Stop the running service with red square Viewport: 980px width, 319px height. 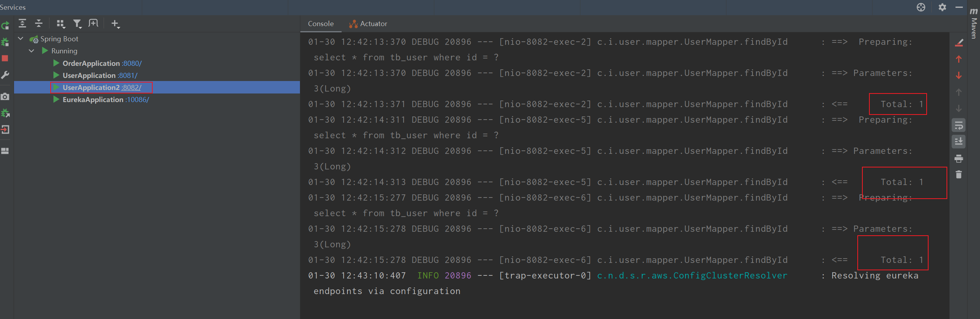coord(5,58)
